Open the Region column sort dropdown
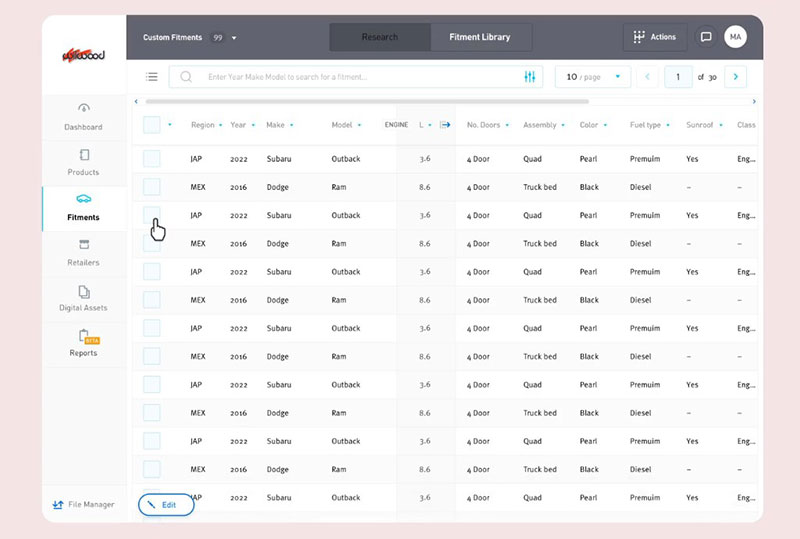800x539 pixels. point(220,125)
